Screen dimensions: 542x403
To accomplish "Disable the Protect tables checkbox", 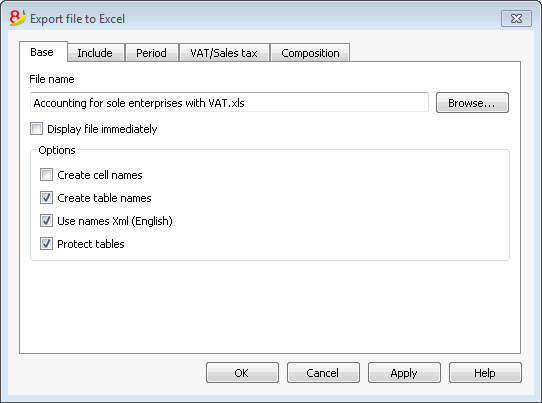I will click(x=46, y=244).
